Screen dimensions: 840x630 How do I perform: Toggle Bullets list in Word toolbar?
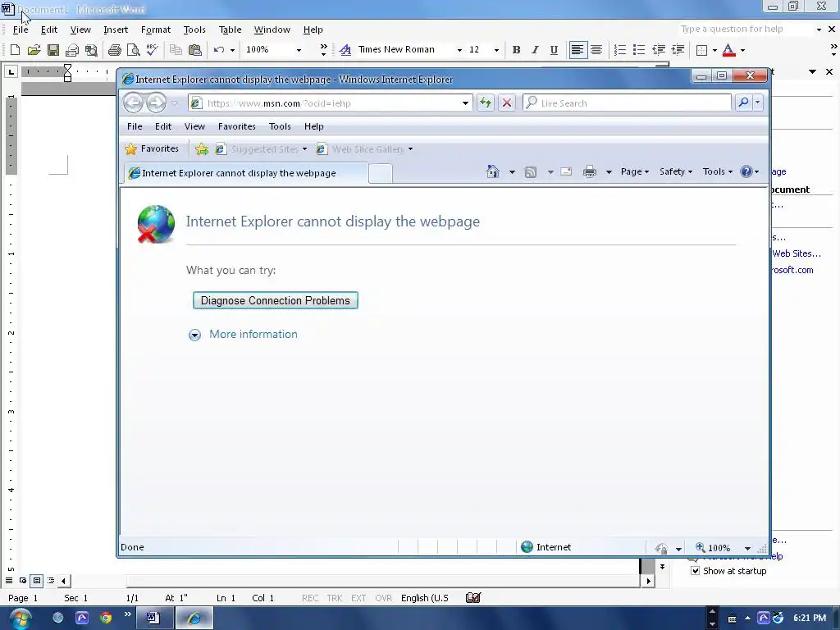(x=639, y=50)
